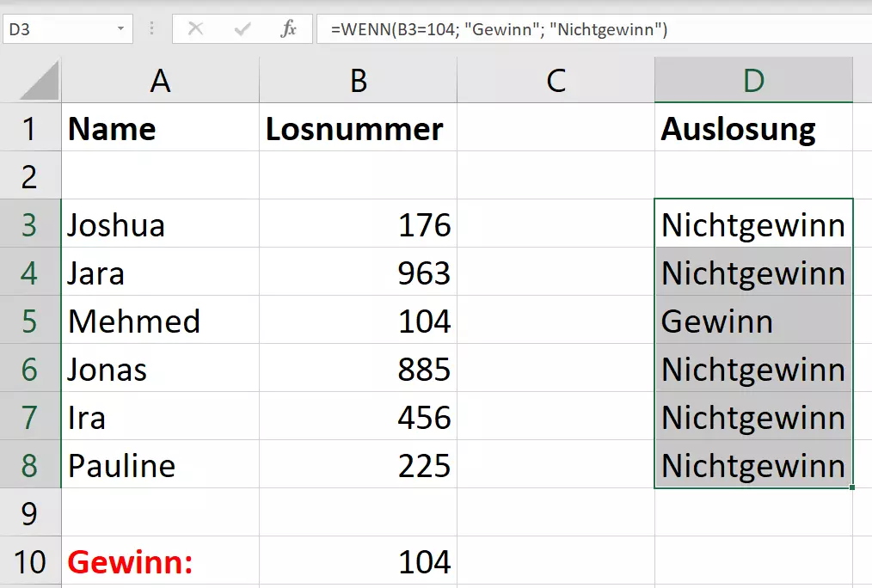Open the Name Box dropdown arrow
The height and width of the screenshot is (588, 872).
click(x=120, y=28)
